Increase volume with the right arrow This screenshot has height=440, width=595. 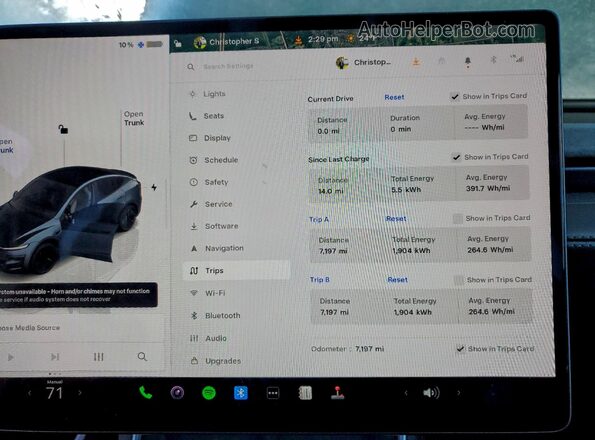[x=458, y=393]
